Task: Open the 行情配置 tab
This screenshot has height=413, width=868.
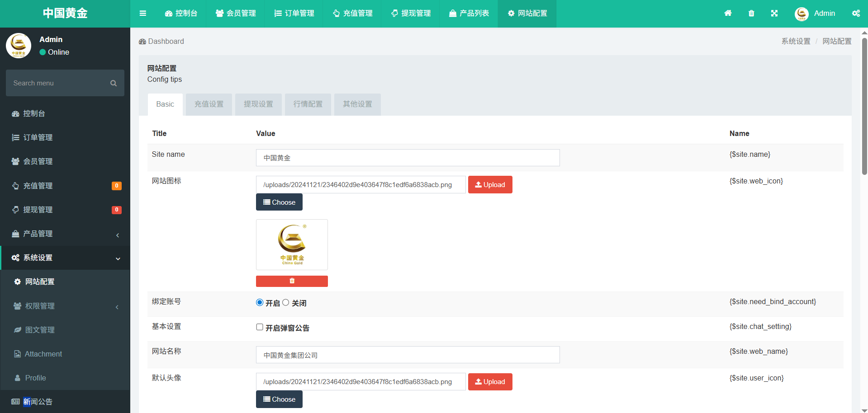Action: coord(308,104)
